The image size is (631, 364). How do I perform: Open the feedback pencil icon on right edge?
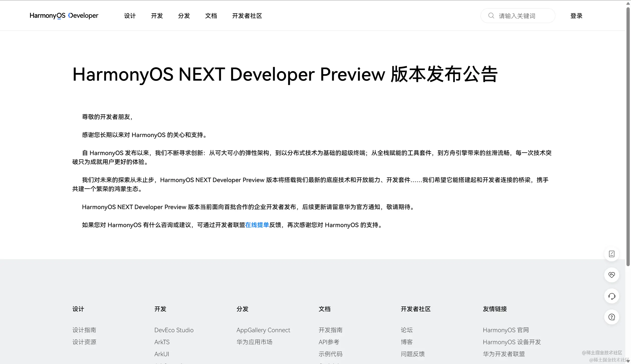(612, 254)
